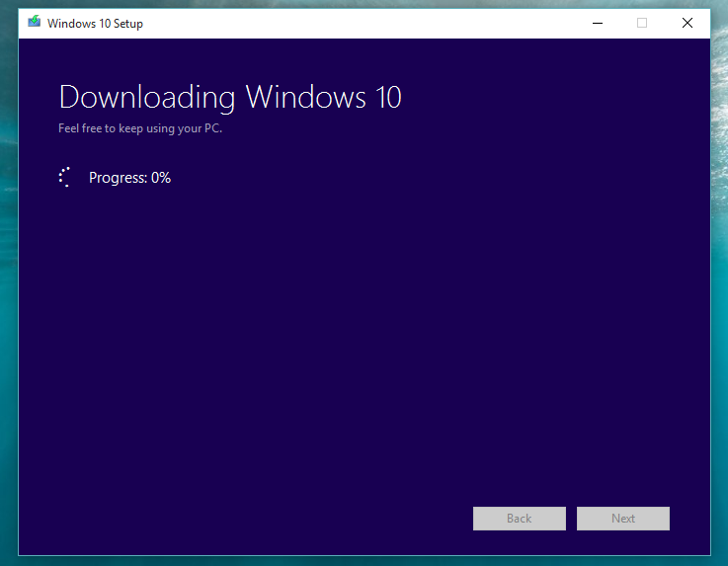Click the word "Downloading" in the heading
728x566 pixels.
click(x=147, y=97)
